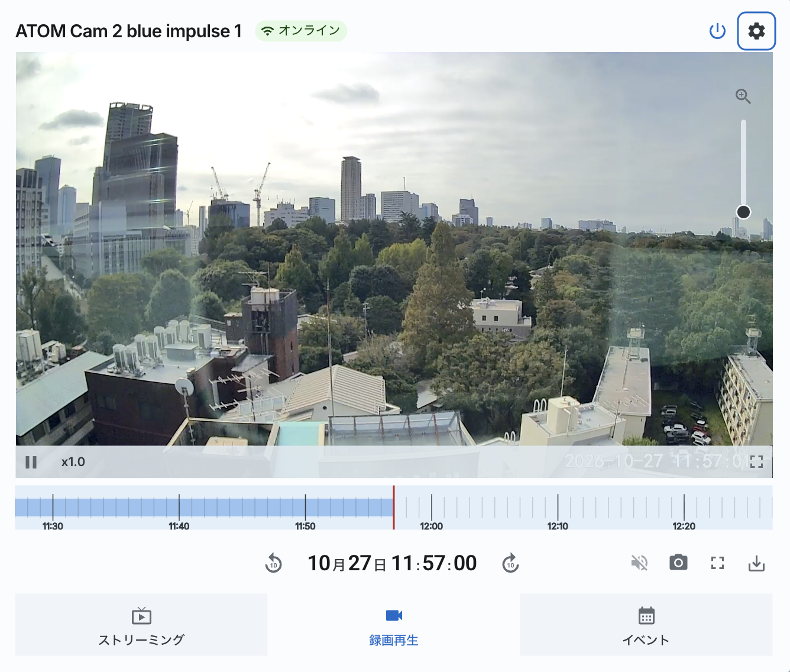This screenshot has height=672, width=790.
Task: Click the 12:20 timeline marker
Action: click(684, 526)
